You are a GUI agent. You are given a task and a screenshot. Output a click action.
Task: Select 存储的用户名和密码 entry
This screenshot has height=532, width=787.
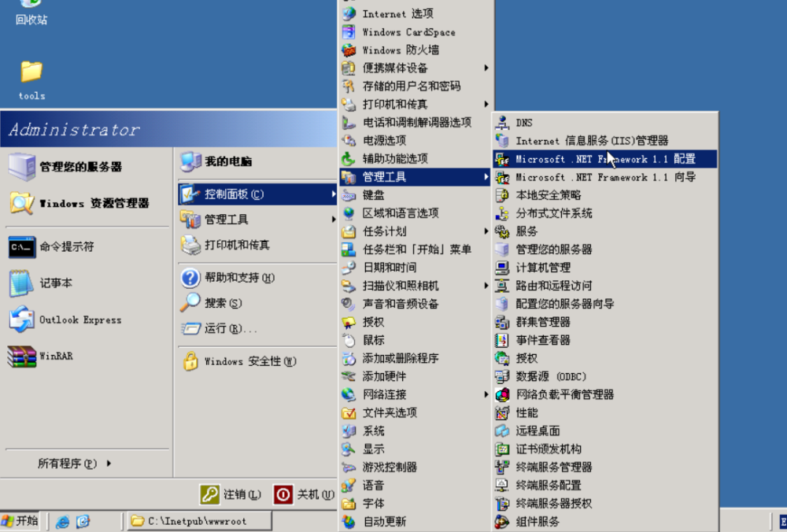tap(415, 86)
